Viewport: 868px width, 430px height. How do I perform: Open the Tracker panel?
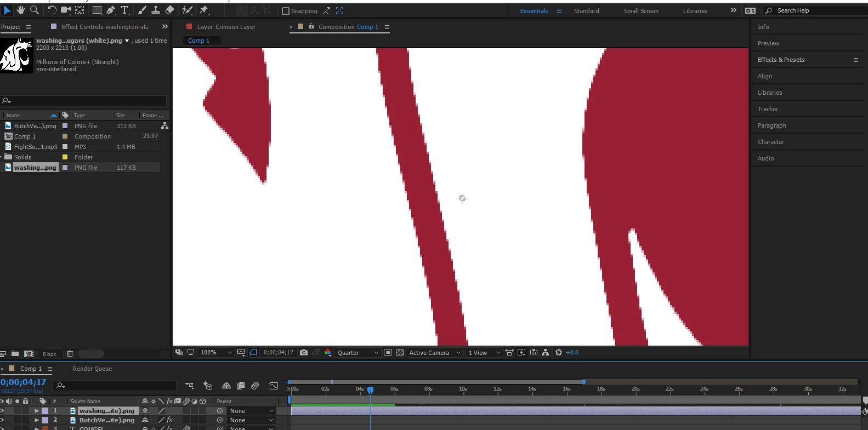click(x=768, y=109)
